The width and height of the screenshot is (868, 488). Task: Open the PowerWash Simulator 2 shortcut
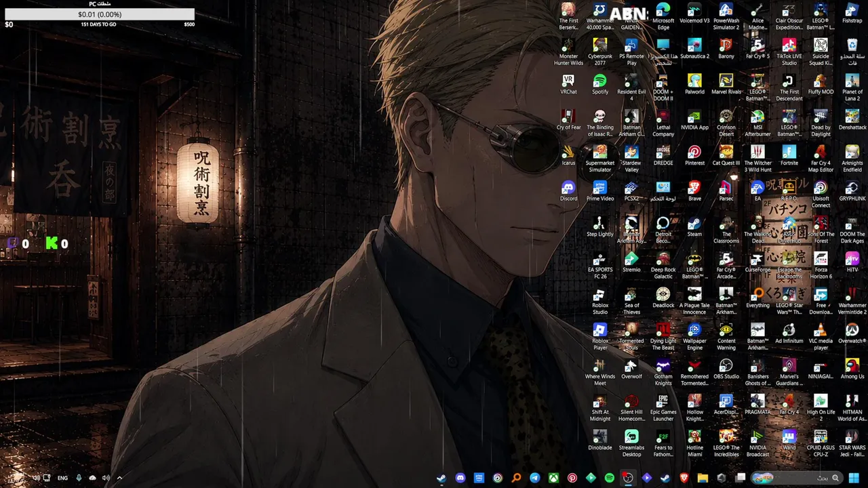click(726, 16)
